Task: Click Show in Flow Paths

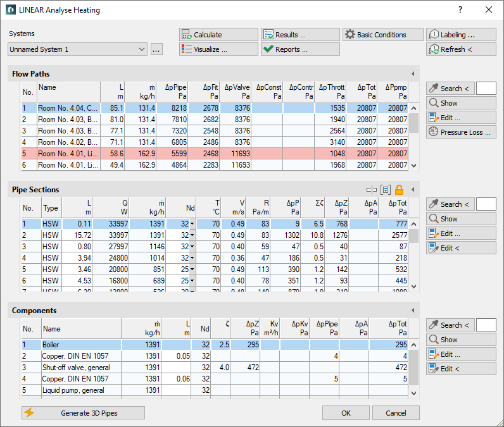Action: pos(461,103)
